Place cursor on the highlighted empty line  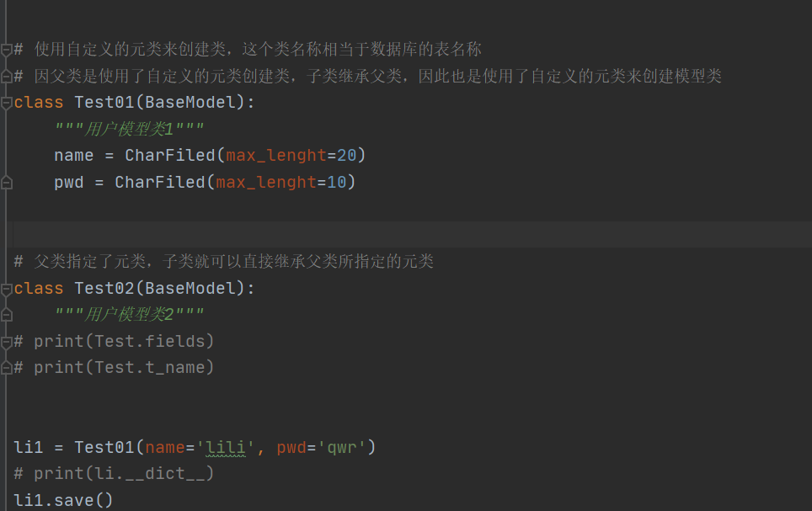[337, 234]
